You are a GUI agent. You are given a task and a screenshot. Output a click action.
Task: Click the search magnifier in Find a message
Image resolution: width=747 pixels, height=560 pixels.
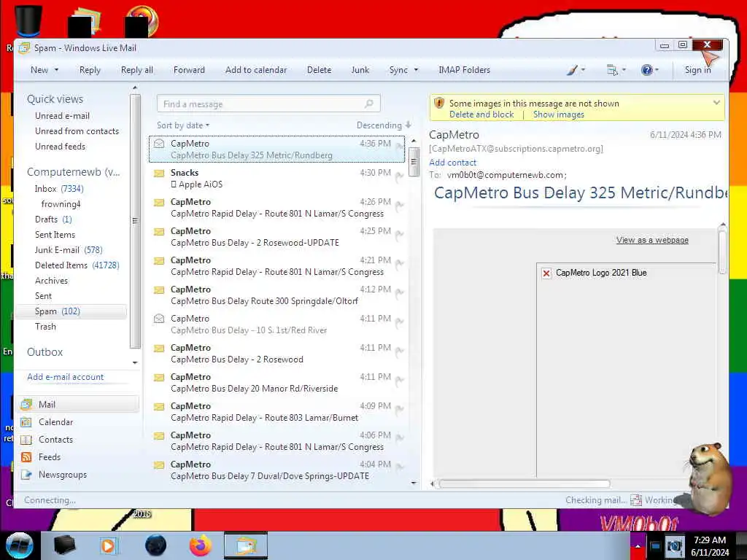click(368, 104)
